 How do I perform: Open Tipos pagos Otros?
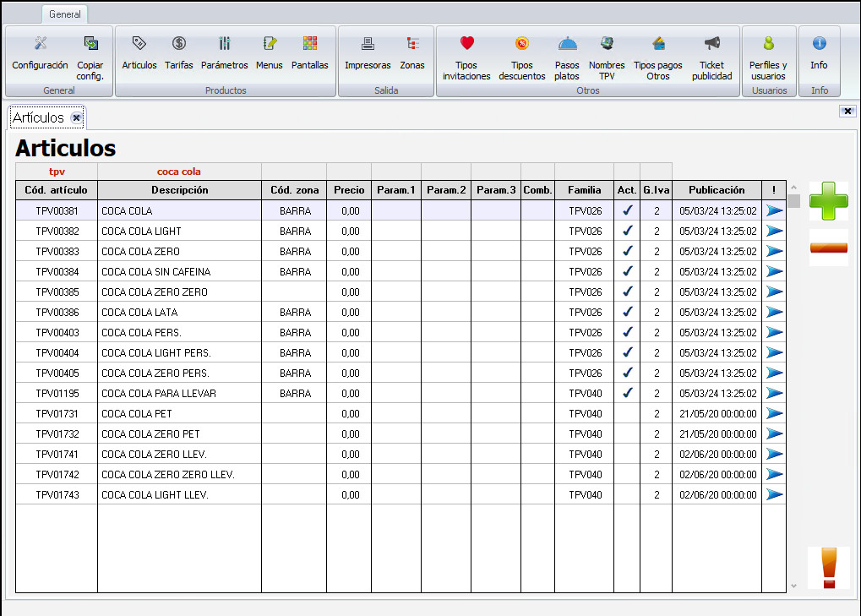658,57
